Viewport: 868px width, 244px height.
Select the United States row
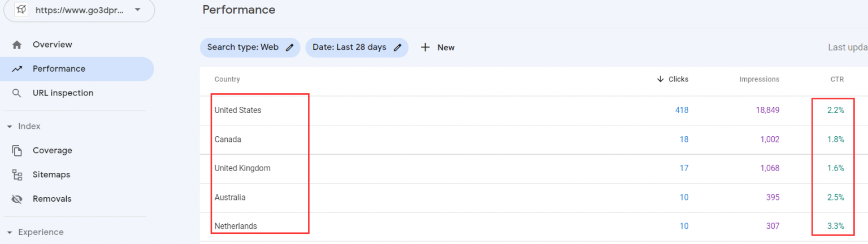pos(533,111)
